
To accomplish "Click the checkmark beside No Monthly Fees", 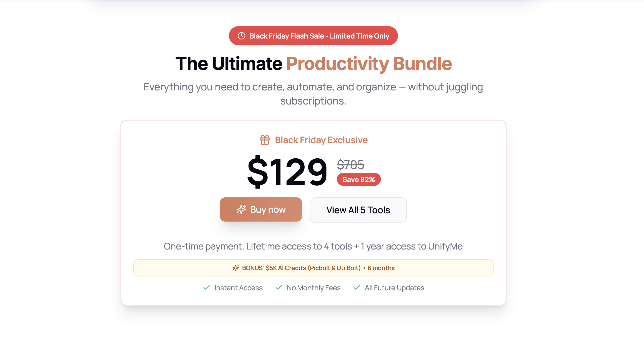I will click(x=279, y=288).
